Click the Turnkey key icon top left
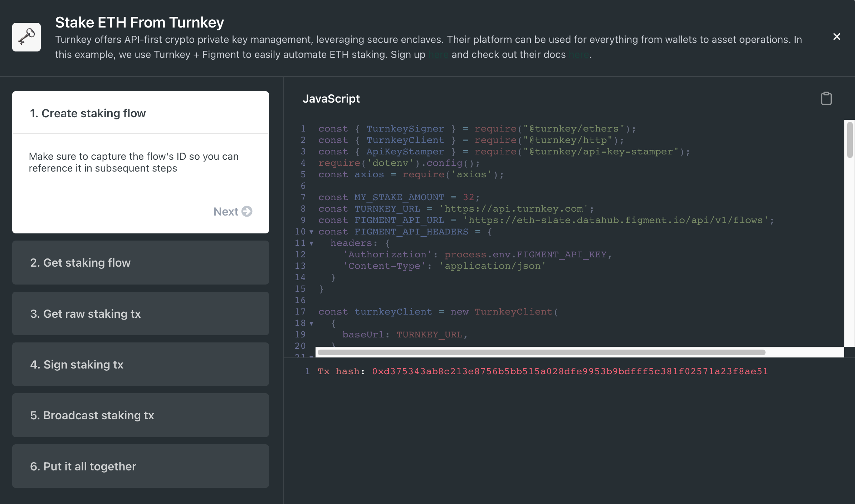 pos(26,36)
